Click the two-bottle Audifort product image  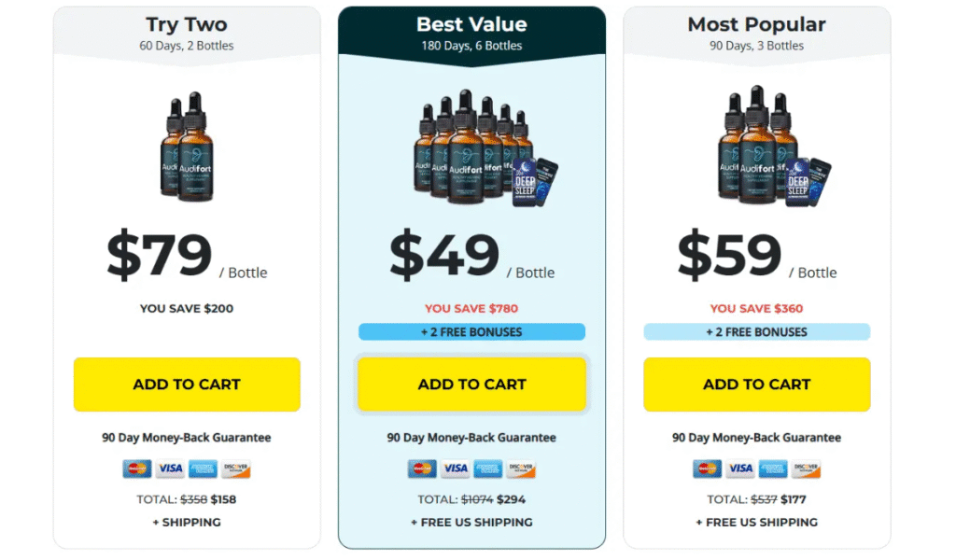(x=187, y=147)
